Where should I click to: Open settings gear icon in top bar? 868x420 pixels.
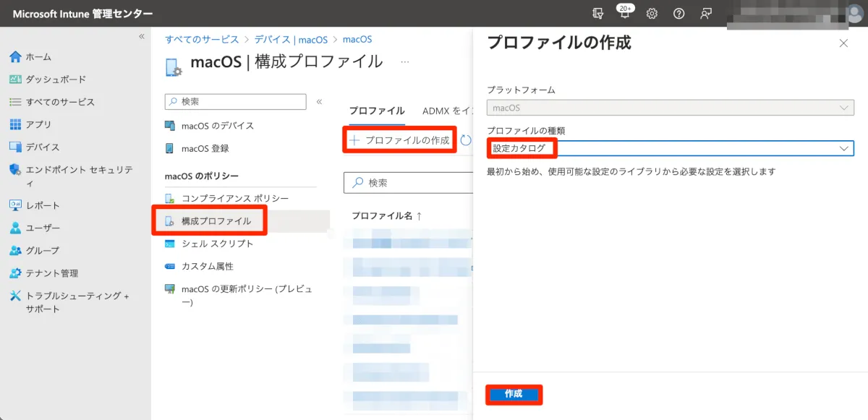pyautogui.click(x=652, y=14)
